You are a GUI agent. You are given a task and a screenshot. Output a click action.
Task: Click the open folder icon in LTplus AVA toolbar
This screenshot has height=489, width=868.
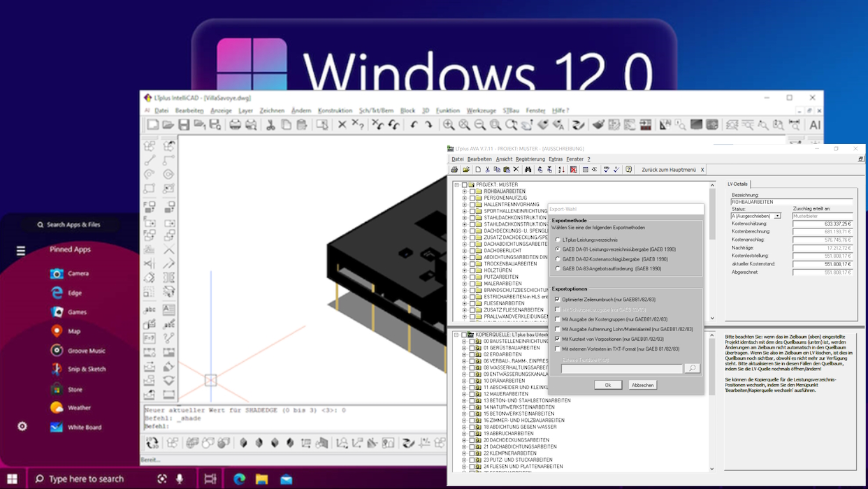pos(465,170)
